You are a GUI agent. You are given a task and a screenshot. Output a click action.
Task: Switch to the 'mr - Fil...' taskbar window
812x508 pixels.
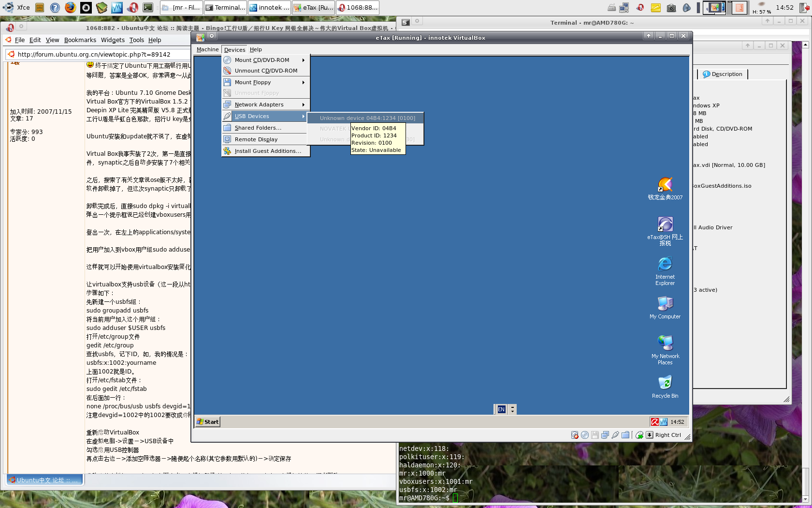coord(181,7)
